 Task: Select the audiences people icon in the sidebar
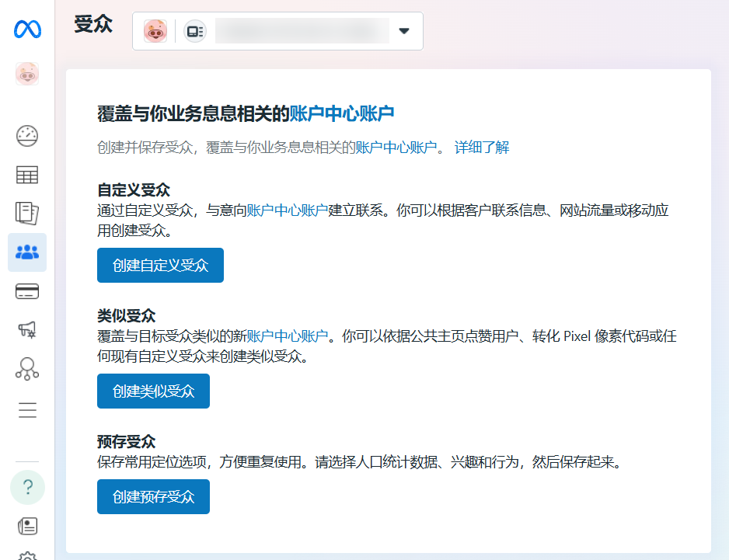(27, 252)
